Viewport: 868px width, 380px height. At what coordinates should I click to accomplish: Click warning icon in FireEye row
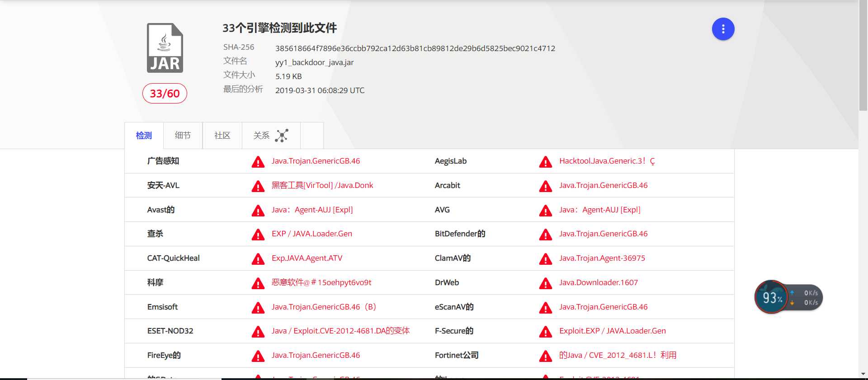[258, 356]
